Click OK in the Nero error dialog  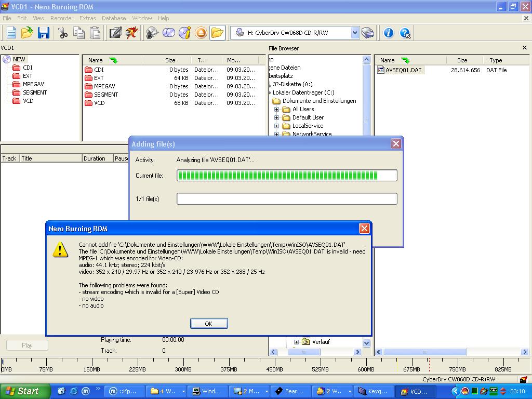click(209, 323)
